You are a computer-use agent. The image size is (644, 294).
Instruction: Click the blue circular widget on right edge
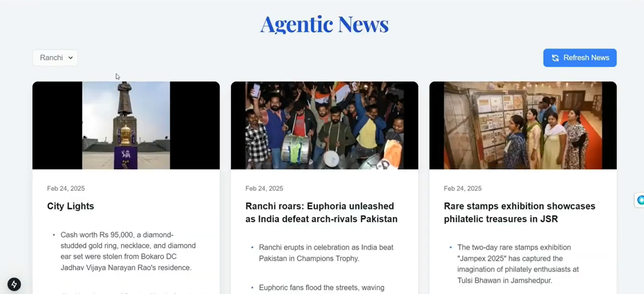tap(640, 200)
